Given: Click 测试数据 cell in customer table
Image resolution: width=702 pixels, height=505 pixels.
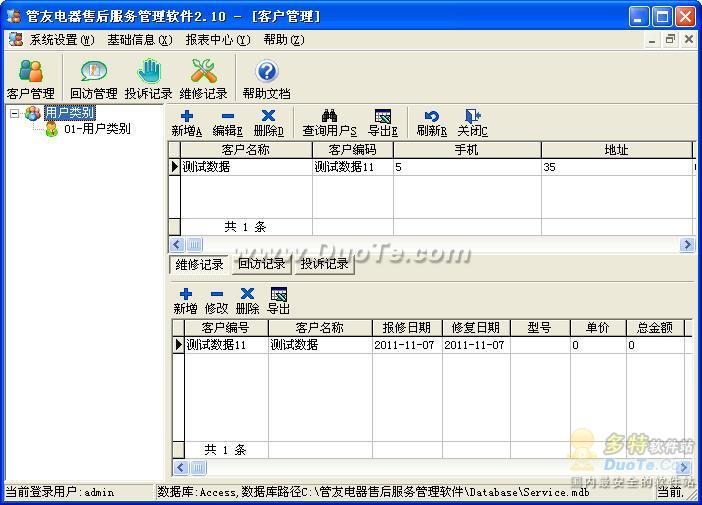Looking at the screenshot, I should pyautogui.click(x=246, y=167).
